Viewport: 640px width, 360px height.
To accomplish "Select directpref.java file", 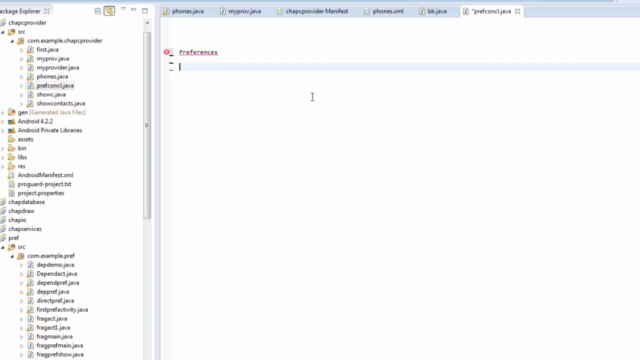I will pyautogui.click(x=55, y=301).
